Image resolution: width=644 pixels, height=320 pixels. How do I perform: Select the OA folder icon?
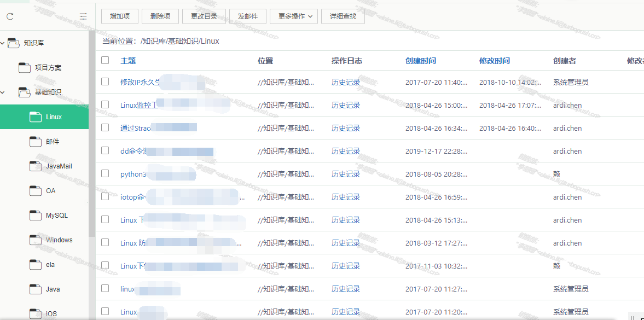point(36,191)
